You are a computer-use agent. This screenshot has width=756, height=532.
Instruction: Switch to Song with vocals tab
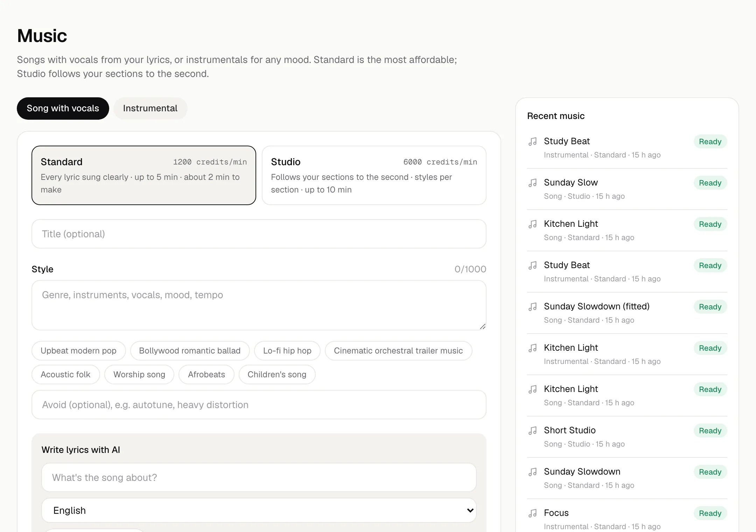point(63,108)
